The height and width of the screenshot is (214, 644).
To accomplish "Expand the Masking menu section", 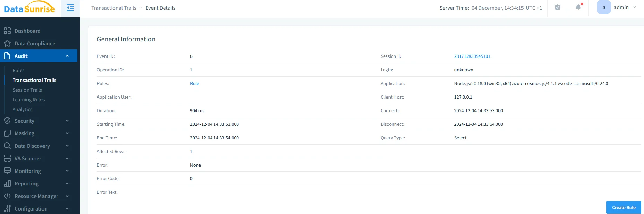I will pos(67,133).
